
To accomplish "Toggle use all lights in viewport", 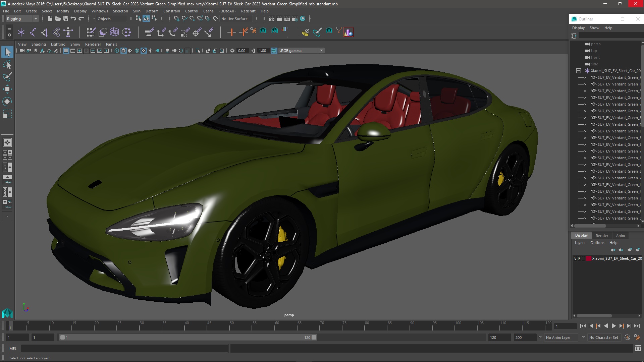I will pos(150,51).
